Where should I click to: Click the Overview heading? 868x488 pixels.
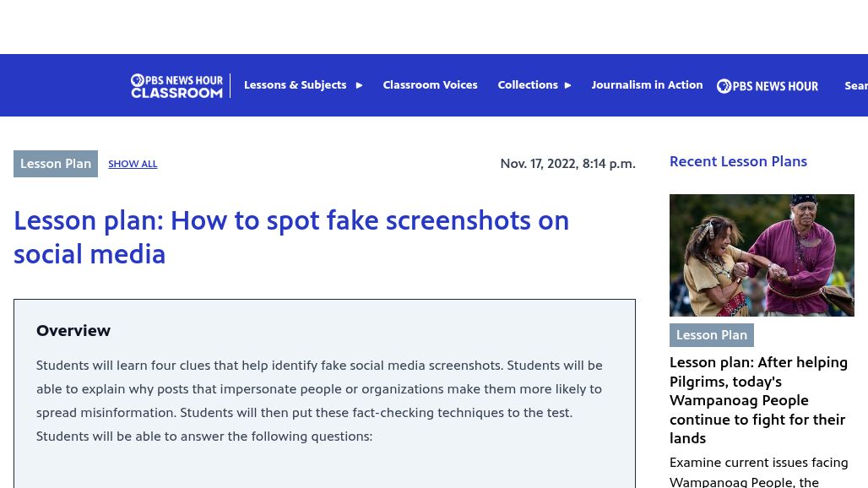click(x=73, y=331)
